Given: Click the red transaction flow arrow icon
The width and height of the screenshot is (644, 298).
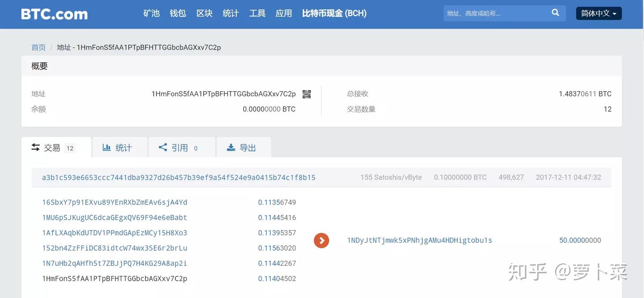Looking at the screenshot, I should click(x=321, y=239).
